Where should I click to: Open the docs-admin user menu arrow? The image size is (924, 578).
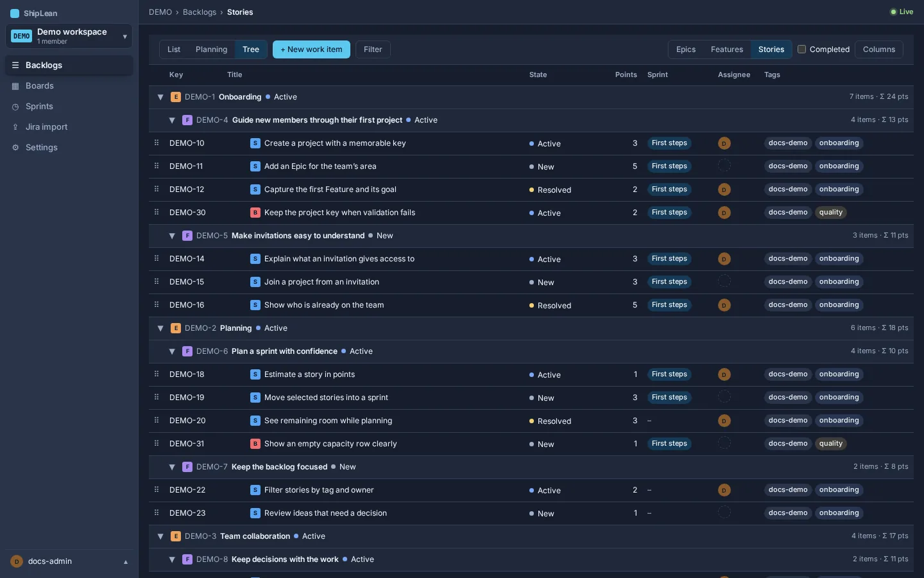[x=126, y=562]
